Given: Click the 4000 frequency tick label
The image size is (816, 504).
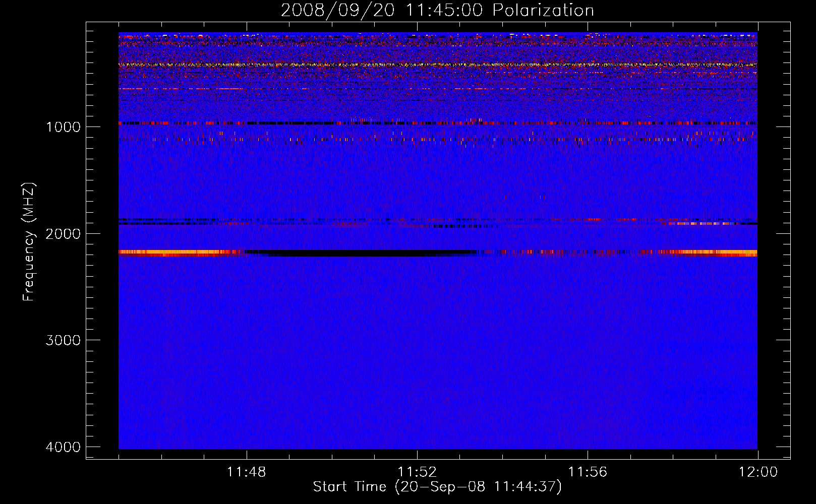Looking at the screenshot, I should pyautogui.click(x=63, y=447).
